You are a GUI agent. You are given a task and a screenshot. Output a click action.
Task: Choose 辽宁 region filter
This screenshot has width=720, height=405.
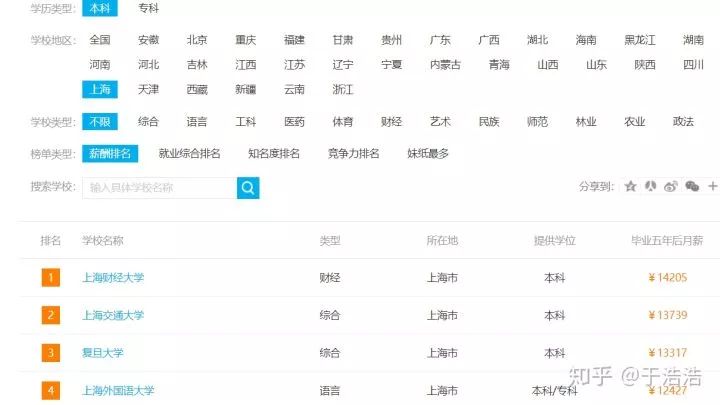coord(343,65)
